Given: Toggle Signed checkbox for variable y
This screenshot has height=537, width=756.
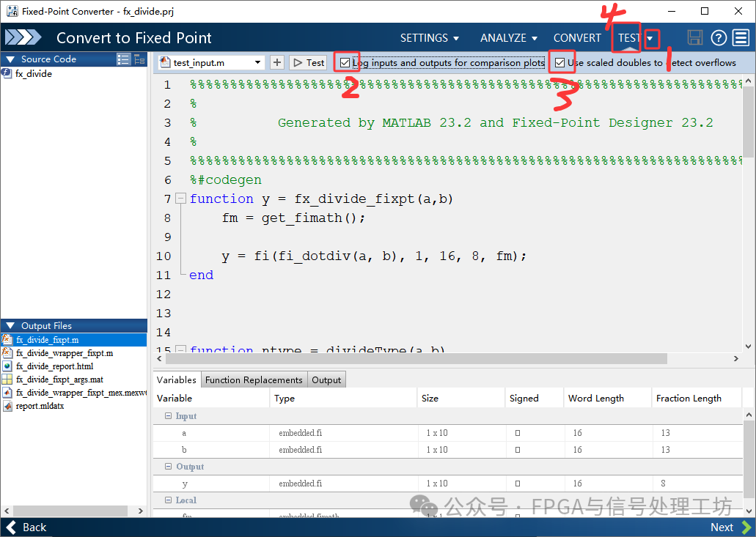Looking at the screenshot, I should pyautogui.click(x=518, y=484).
